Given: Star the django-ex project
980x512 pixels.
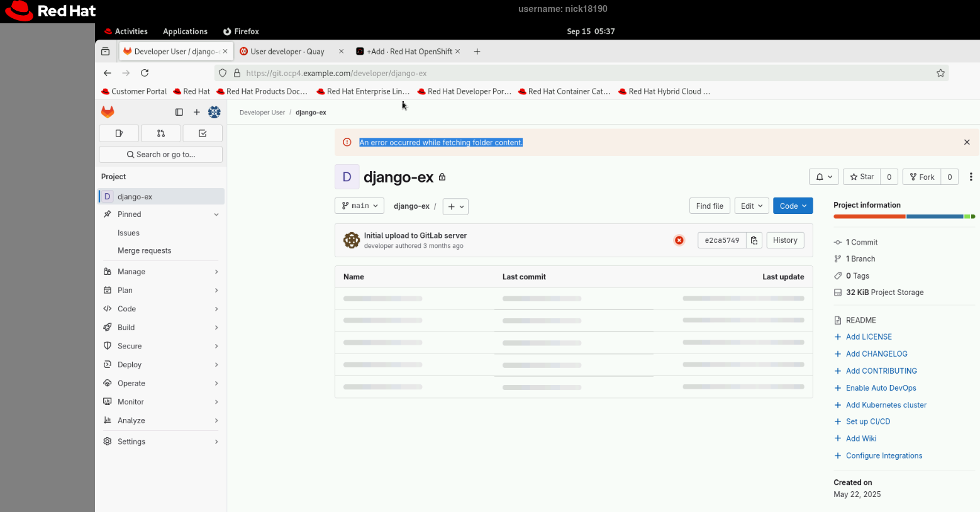Looking at the screenshot, I should pos(862,177).
